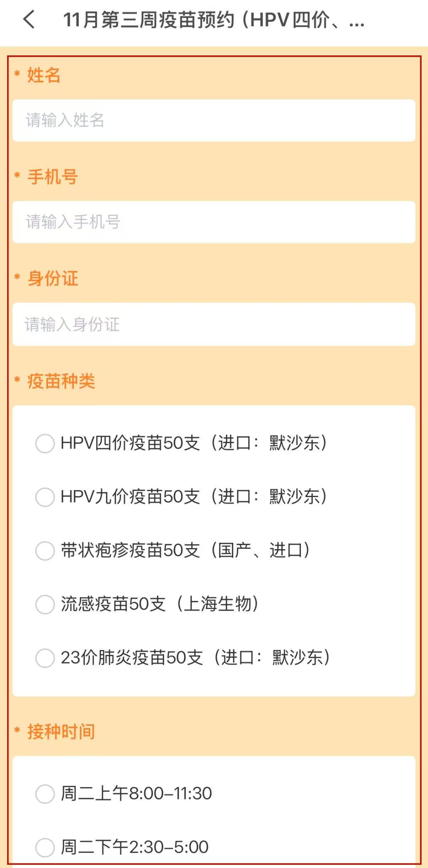Viewport: 428px width, 868px height.
Task: Click the required asterisk beside 姓名
Action: (17, 74)
